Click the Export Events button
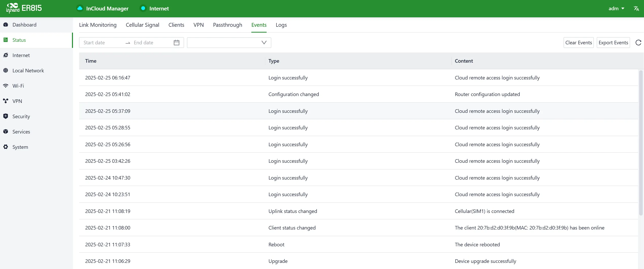644x269 pixels. (x=613, y=43)
